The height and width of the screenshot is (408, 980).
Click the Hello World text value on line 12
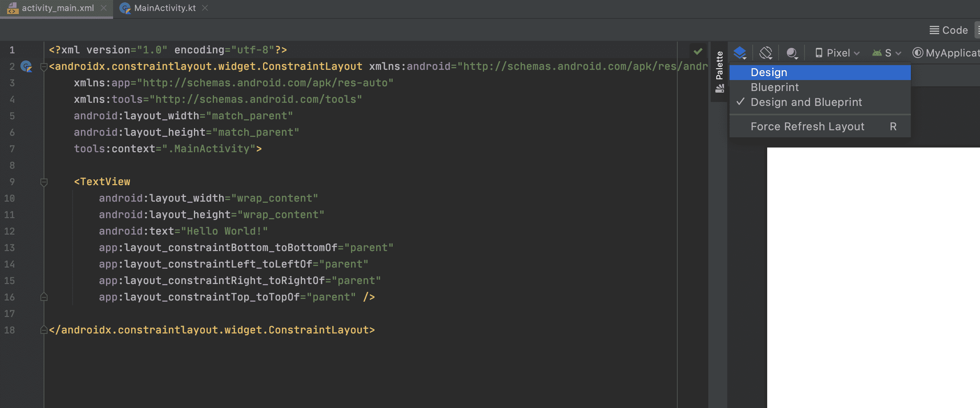click(x=224, y=231)
